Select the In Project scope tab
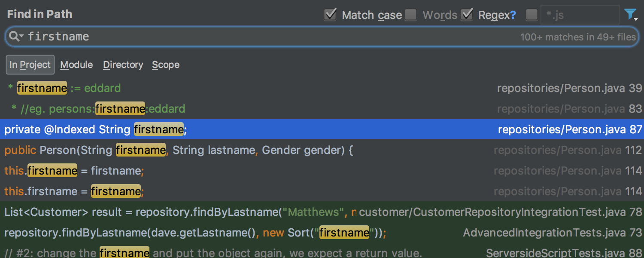 (x=30, y=64)
